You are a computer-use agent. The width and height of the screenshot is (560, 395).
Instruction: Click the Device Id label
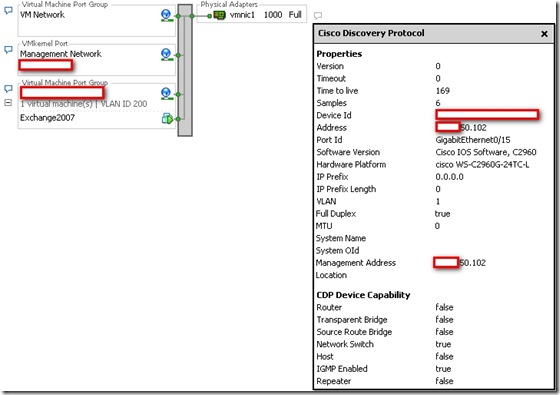(x=334, y=115)
